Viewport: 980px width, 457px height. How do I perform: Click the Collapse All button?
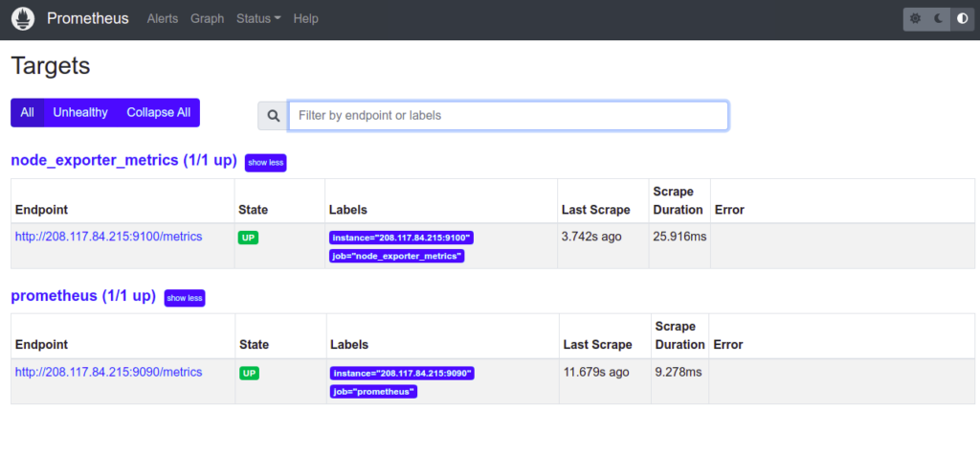point(159,113)
